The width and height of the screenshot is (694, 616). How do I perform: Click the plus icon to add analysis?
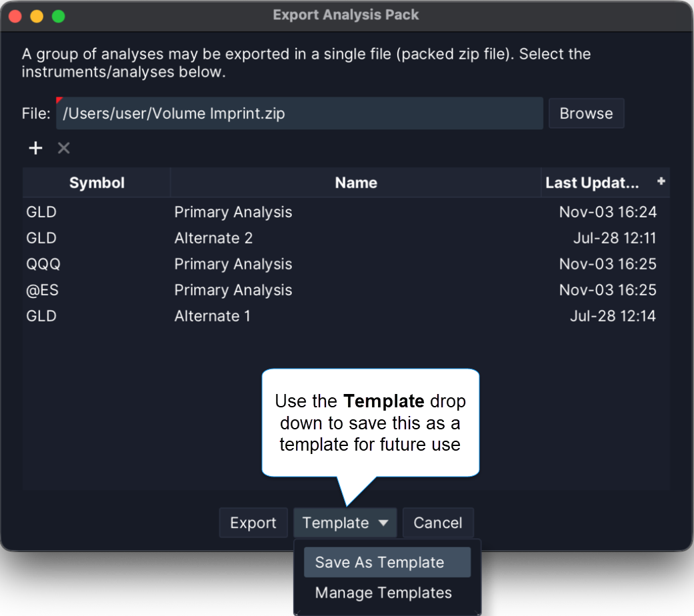coord(35,148)
